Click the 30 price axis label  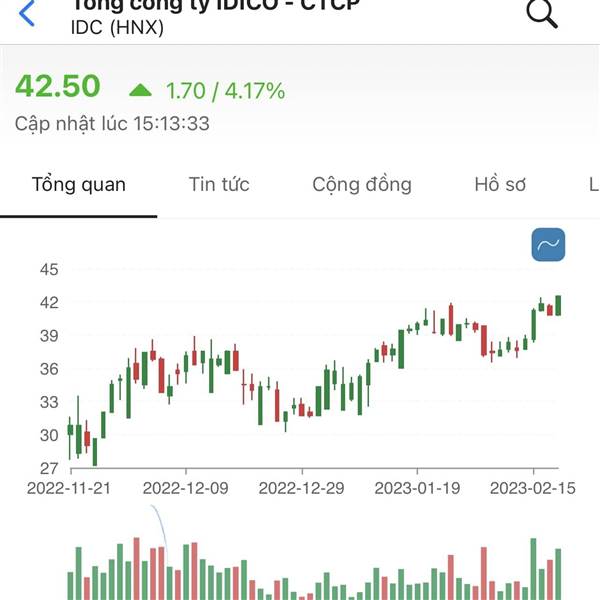(x=49, y=435)
